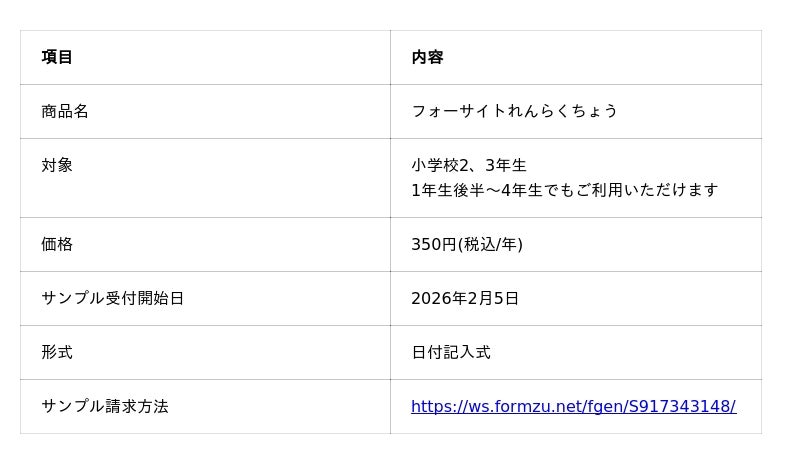Click the 日付記入式 format value

pyautogui.click(x=451, y=352)
